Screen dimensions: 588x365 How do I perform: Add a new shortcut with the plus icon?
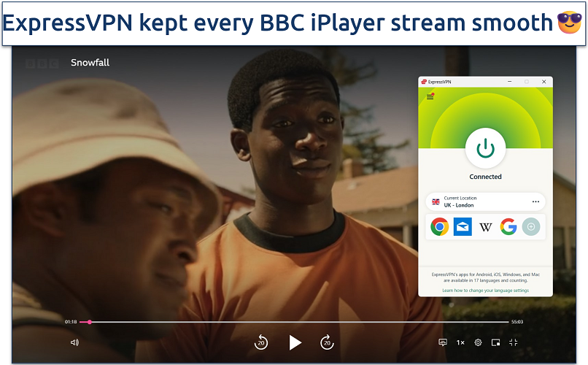coord(532,227)
